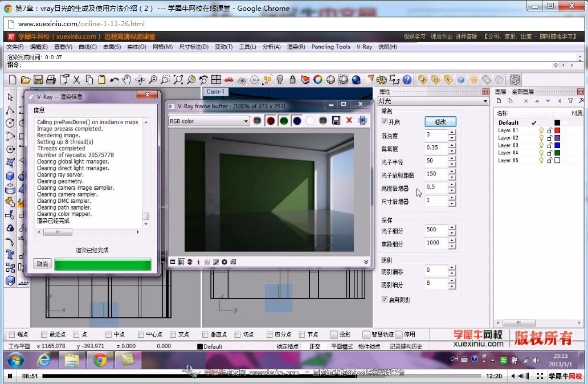This screenshot has width=588, height=384.
Task: Click the red car icon in toolbar
Action: coord(228,80)
